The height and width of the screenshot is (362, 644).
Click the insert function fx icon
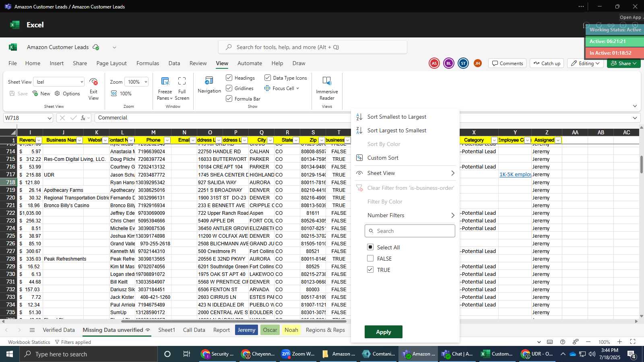[83, 118]
